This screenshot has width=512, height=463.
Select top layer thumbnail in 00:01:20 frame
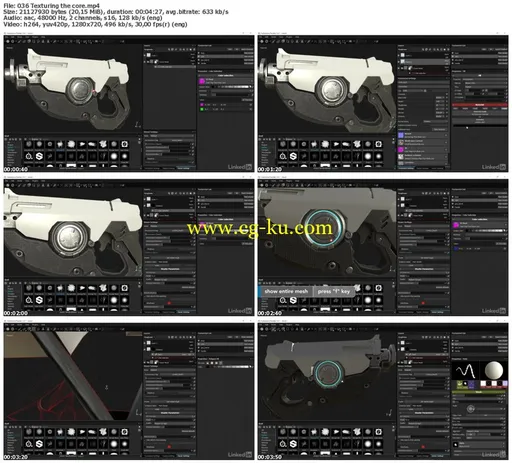(x=403, y=55)
